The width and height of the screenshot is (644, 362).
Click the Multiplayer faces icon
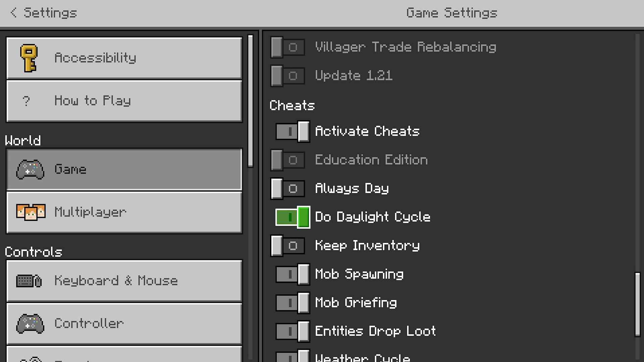tap(31, 212)
